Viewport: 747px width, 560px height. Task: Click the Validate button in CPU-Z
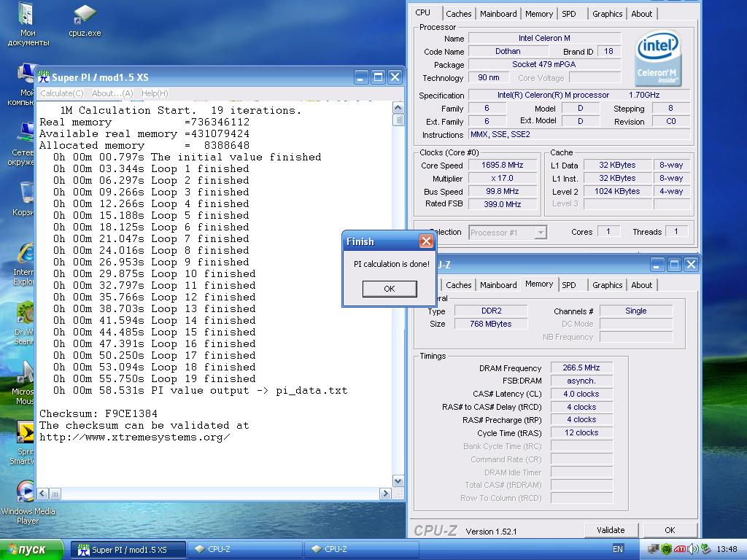point(611,530)
